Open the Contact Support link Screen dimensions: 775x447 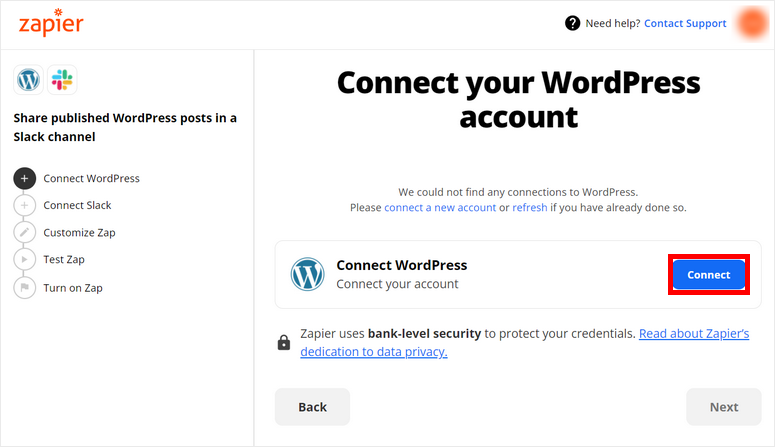click(685, 23)
